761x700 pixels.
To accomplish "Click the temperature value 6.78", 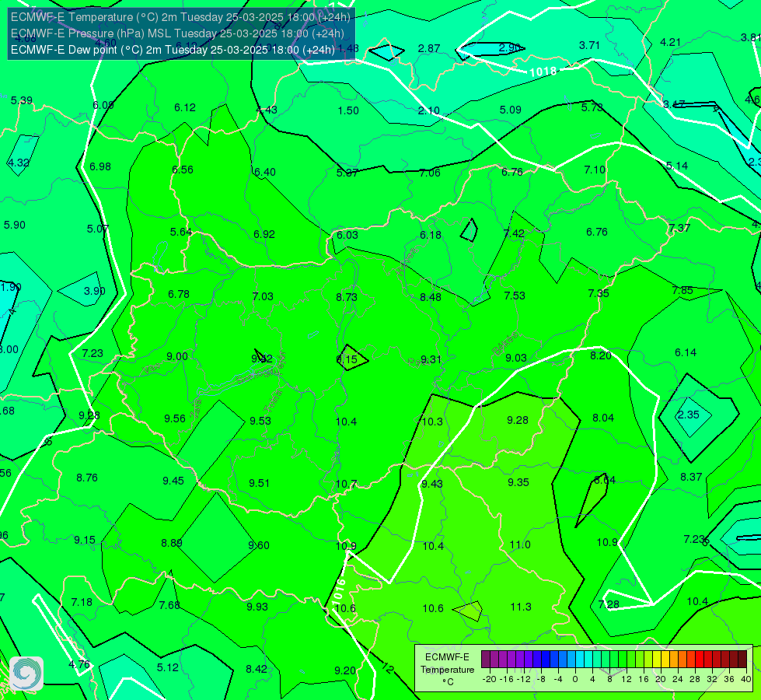I will click(x=179, y=294).
